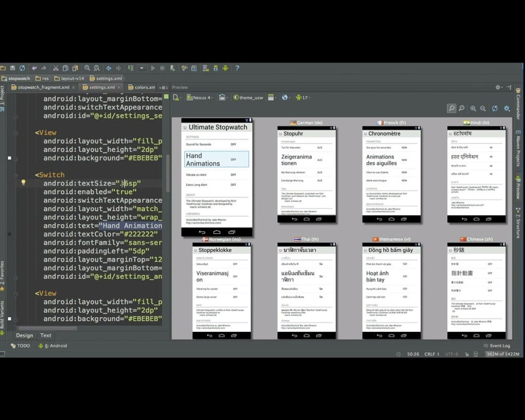Select the settings.xml breadcrumb
This screenshot has height=420, width=525.
point(106,78)
